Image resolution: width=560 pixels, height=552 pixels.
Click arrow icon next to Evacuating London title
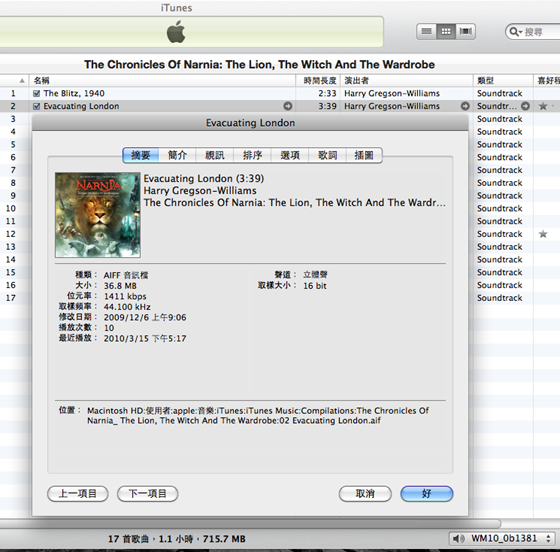click(x=288, y=106)
